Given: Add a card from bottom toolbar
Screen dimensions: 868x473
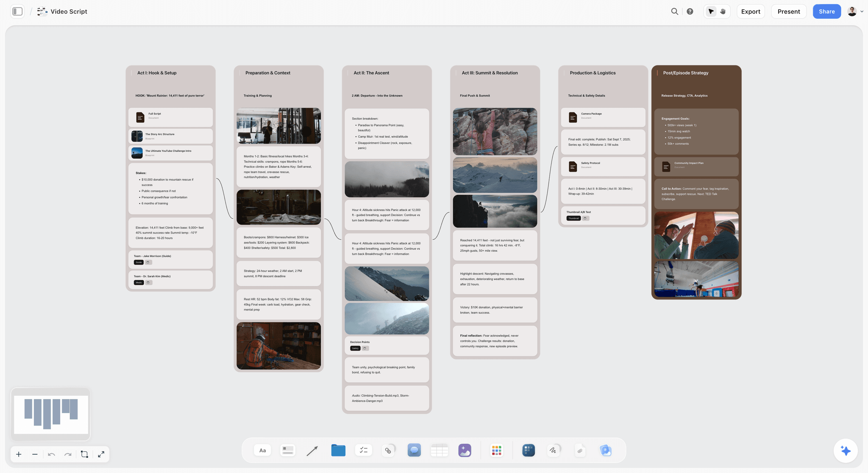Looking at the screenshot, I should coord(288,450).
